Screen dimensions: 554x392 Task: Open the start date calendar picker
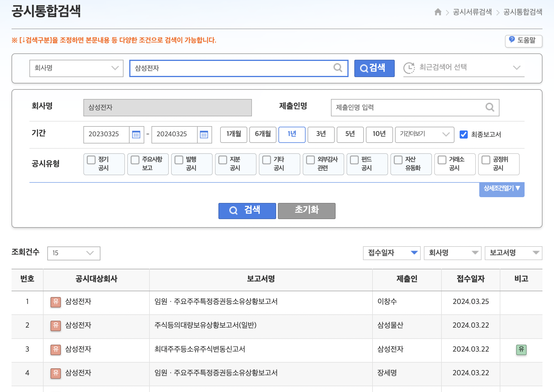(x=136, y=135)
